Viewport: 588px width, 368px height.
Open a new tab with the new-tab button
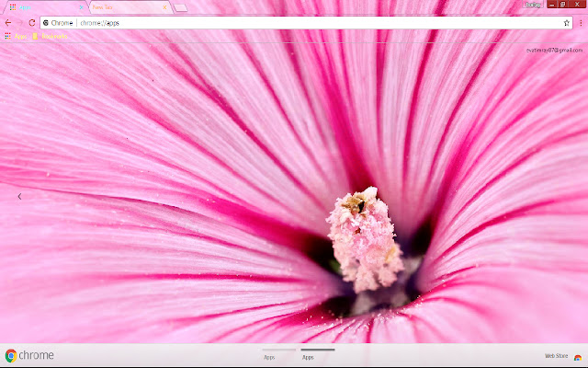click(x=181, y=7)
